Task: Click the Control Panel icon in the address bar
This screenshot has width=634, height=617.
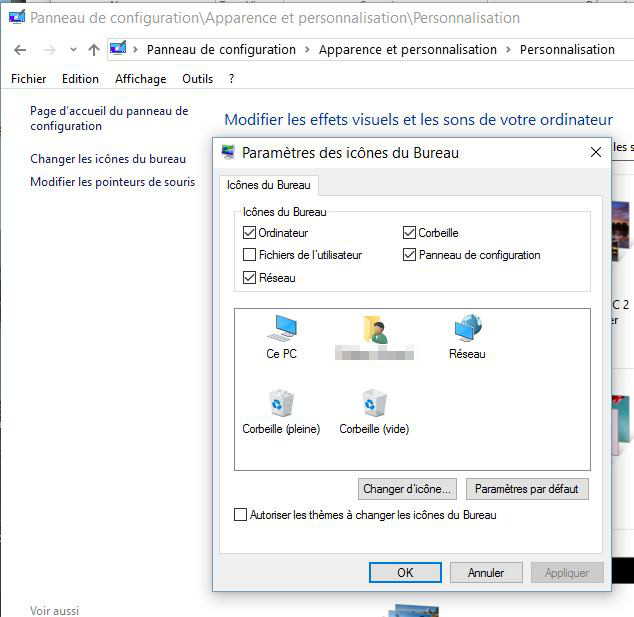Action: click(x=118, y=49)
